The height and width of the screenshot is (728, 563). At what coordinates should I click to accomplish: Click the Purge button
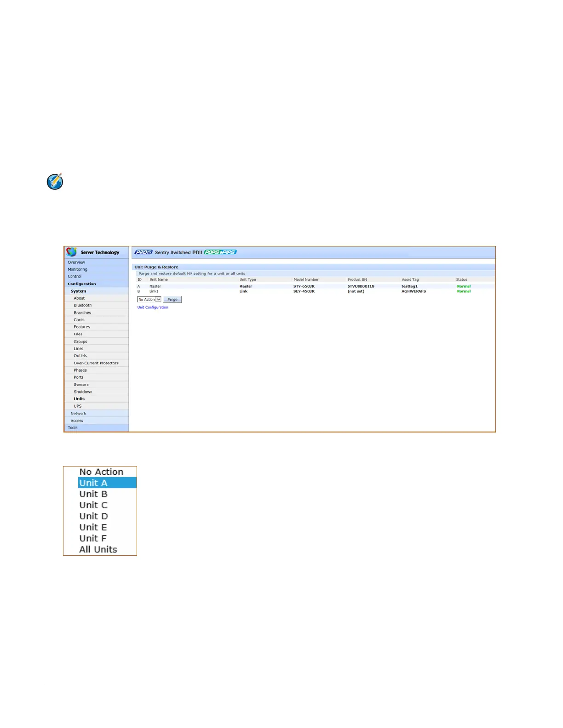coord(172,300)
